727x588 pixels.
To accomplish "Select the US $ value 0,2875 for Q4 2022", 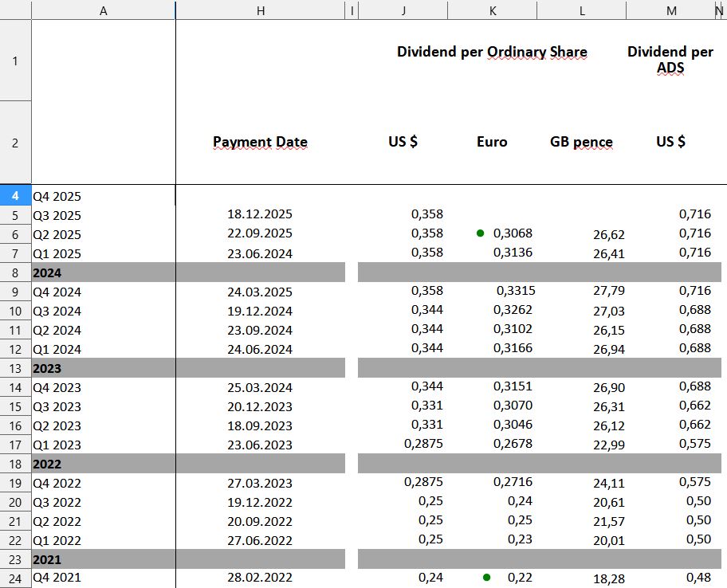I will pos(423,482).
